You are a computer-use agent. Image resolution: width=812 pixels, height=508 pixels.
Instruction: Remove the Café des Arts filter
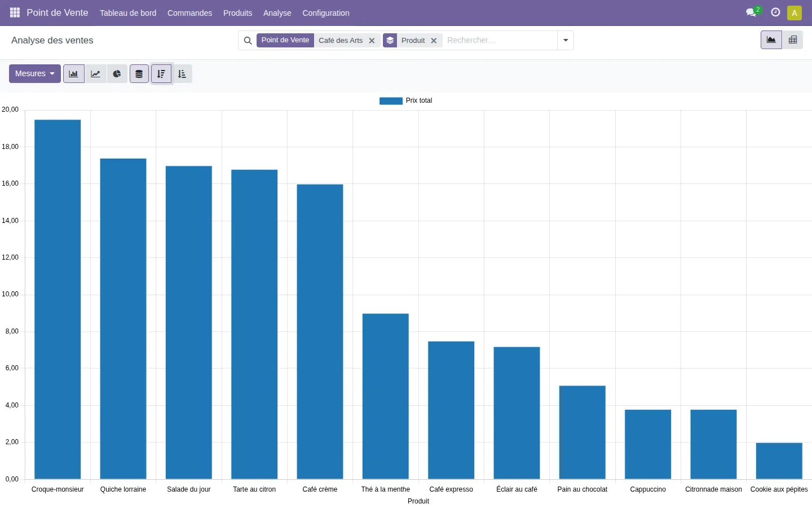coord(372,41)
